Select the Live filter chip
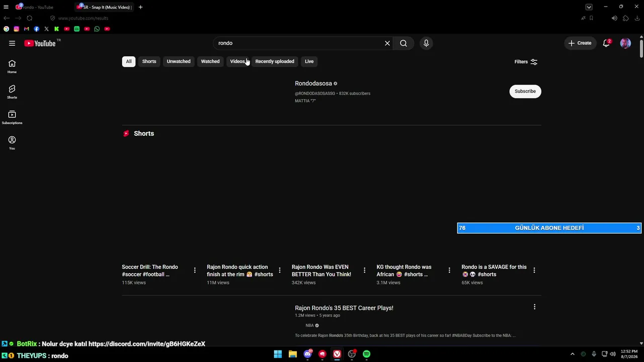Viewport: 644px width, 362px height. pyautogui.click(x=309, y=61)
